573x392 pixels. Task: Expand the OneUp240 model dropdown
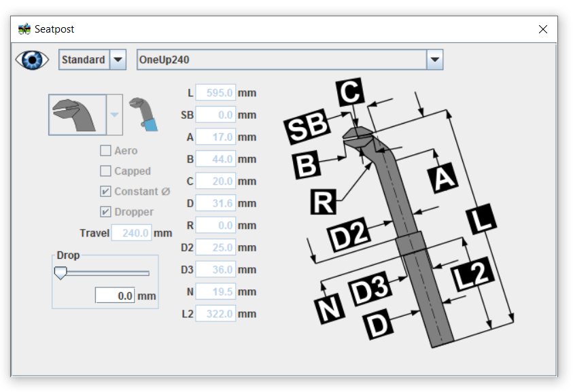point(435,60)
